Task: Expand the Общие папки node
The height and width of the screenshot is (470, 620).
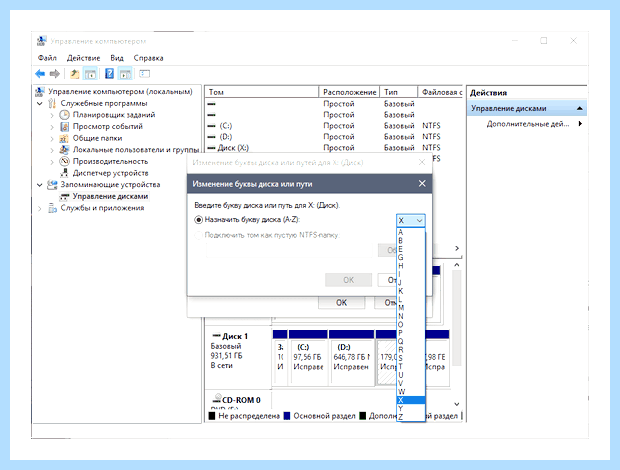Action: 52,139
